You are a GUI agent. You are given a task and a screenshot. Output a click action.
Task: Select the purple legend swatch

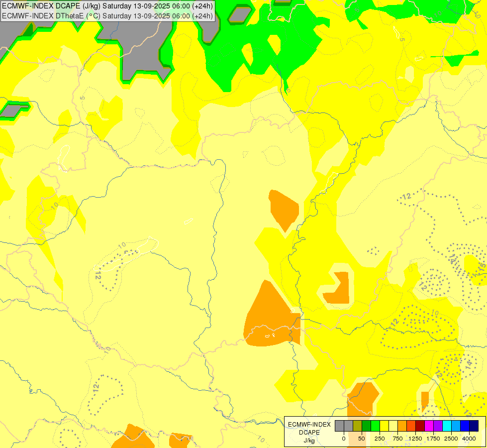coord(438,426)
